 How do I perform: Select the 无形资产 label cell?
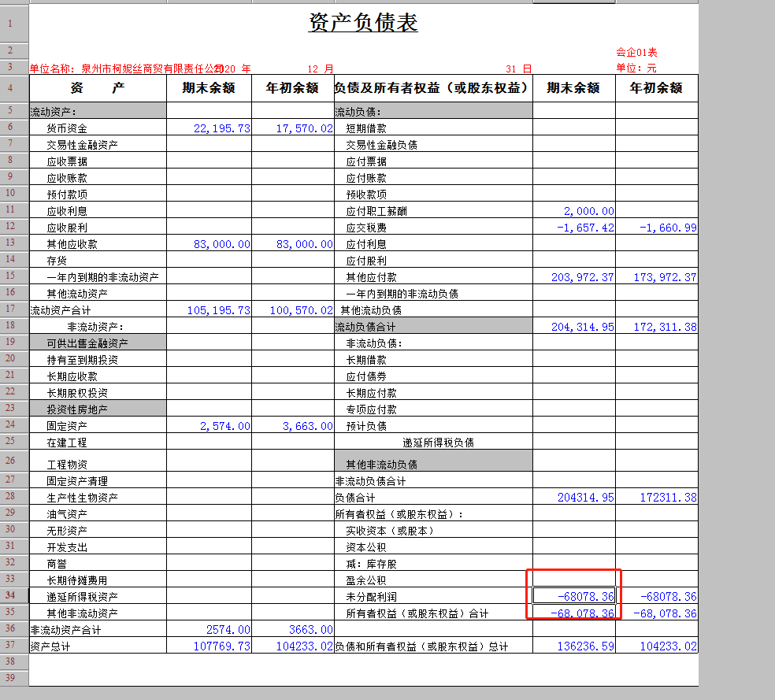point(98,530)
